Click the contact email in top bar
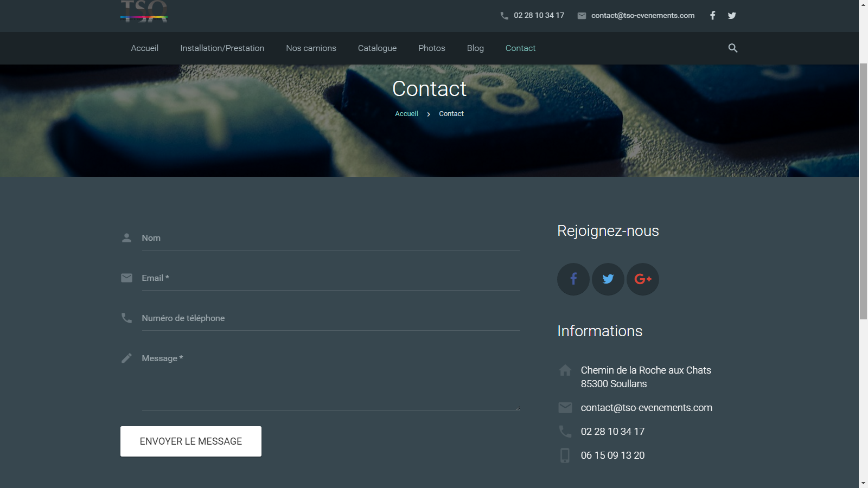 pyautogui.click(x=642, y=16)
